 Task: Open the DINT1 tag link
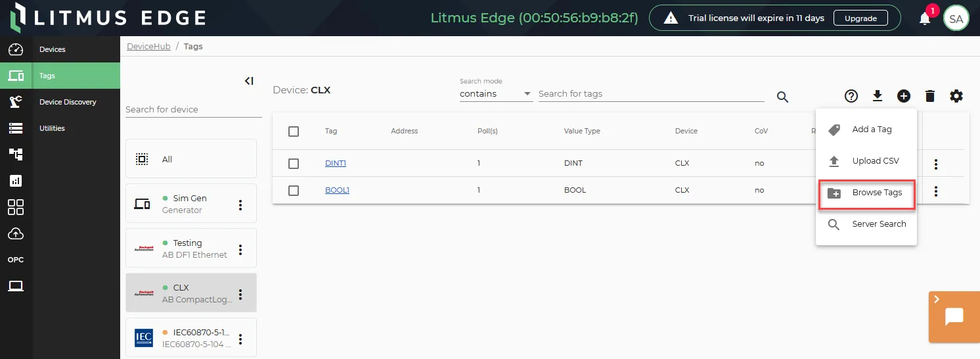coord(336,163)
